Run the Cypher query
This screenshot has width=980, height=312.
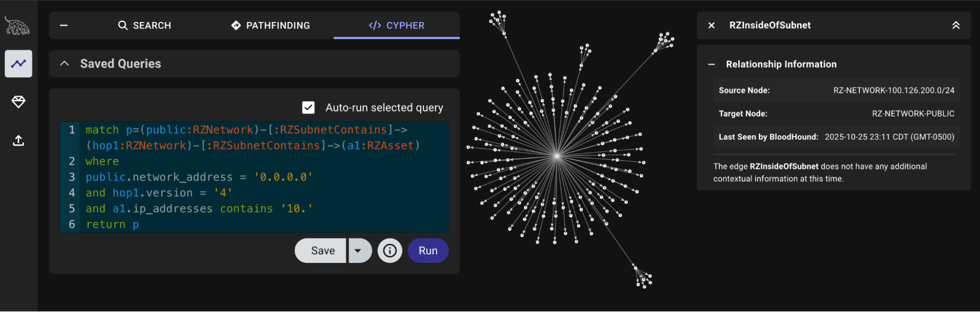click(428, 251)
